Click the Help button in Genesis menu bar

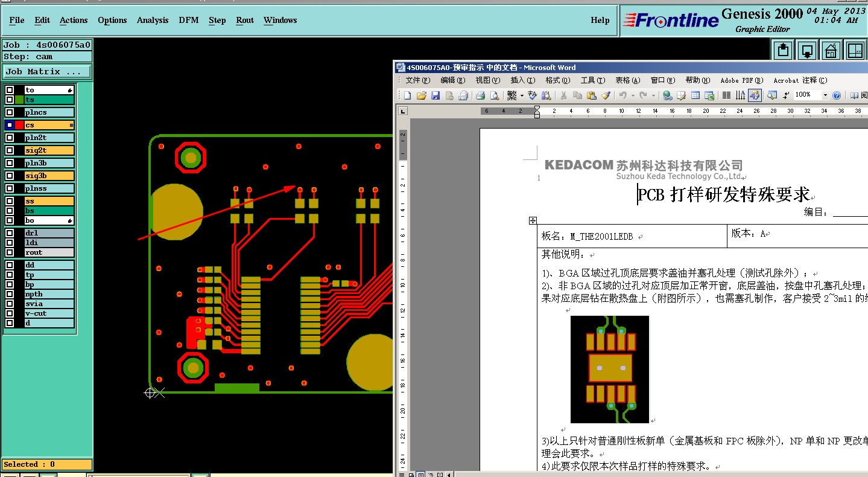(600, 20)
